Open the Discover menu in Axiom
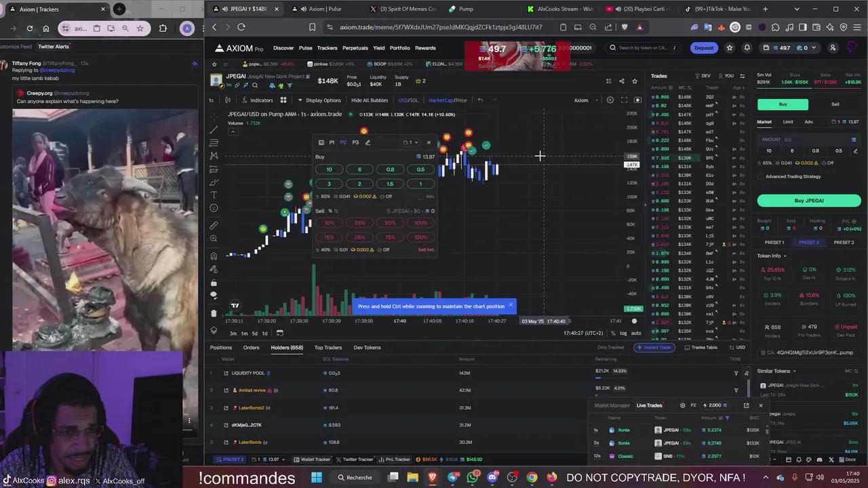This screenshot has height=488, width=868. (x=283, y=47)
